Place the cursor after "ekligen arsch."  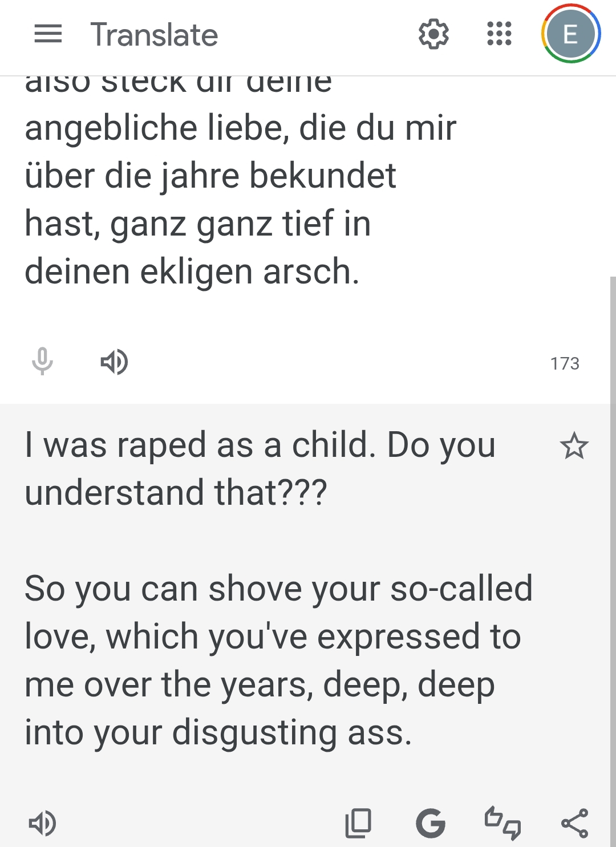click(362, 271)
